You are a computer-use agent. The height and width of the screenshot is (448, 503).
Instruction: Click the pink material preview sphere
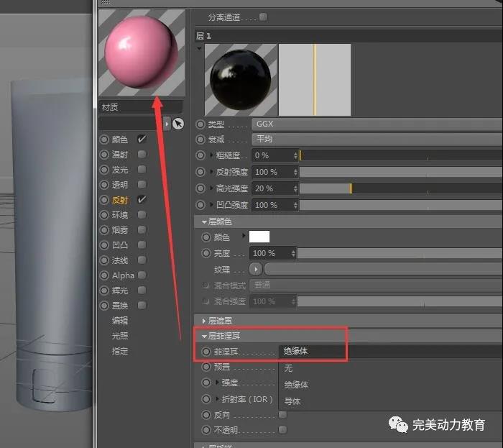141,52
